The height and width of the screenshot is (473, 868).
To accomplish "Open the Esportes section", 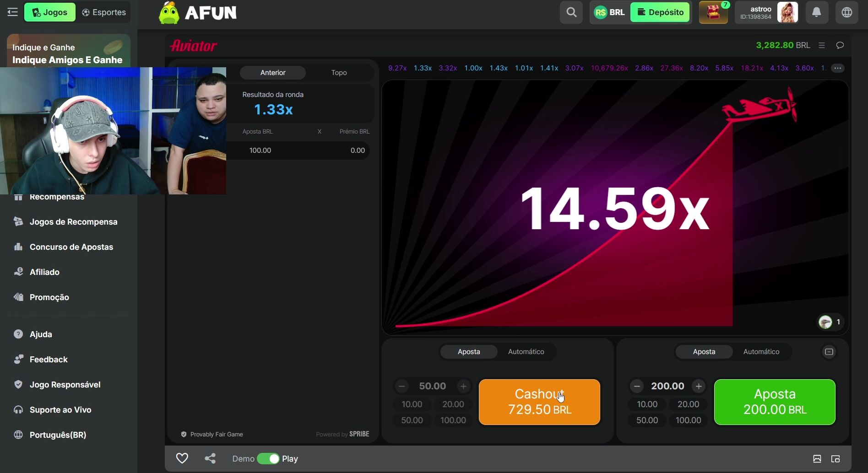I will coord(104,12).
